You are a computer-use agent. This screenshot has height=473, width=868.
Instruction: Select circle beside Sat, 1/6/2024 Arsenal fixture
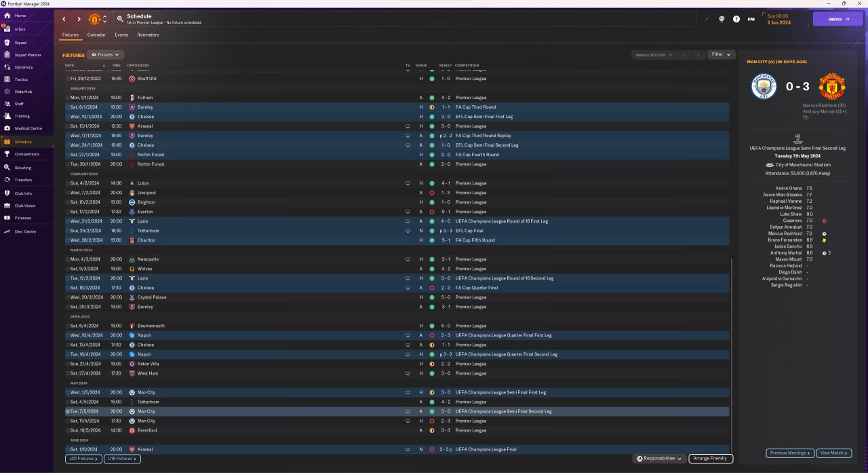68,449
